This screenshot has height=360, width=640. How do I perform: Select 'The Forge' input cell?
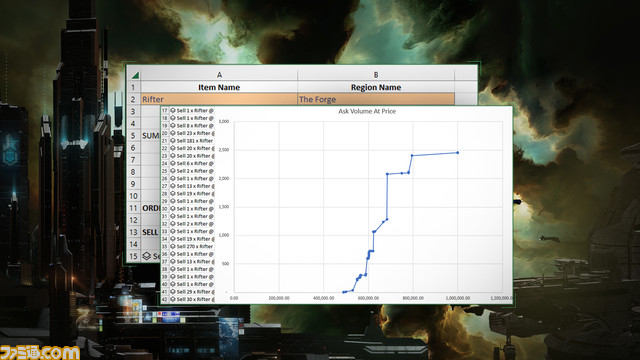tap(376, 99)
